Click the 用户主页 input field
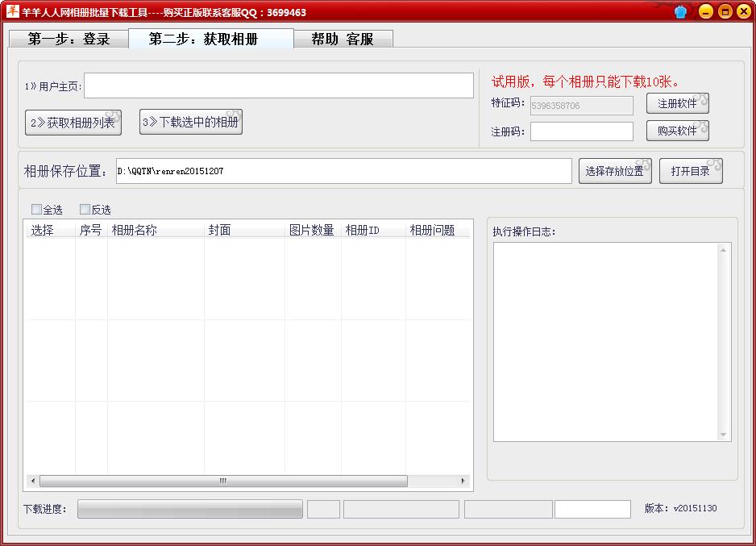Viewport: 756px width, 546px height. pos(279,86)
